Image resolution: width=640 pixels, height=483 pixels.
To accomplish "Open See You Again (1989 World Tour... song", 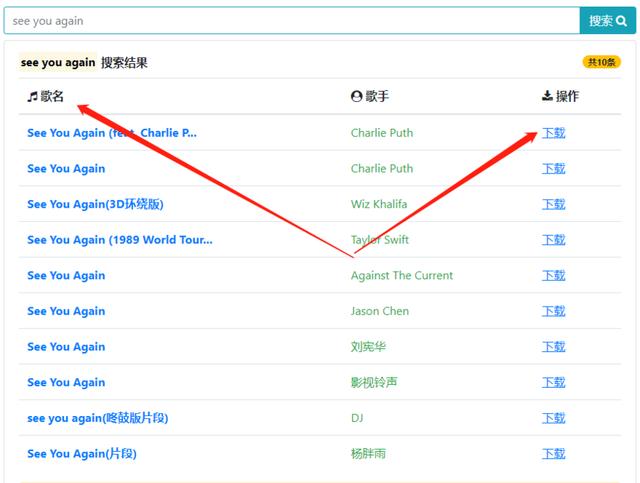I will 120,240.
